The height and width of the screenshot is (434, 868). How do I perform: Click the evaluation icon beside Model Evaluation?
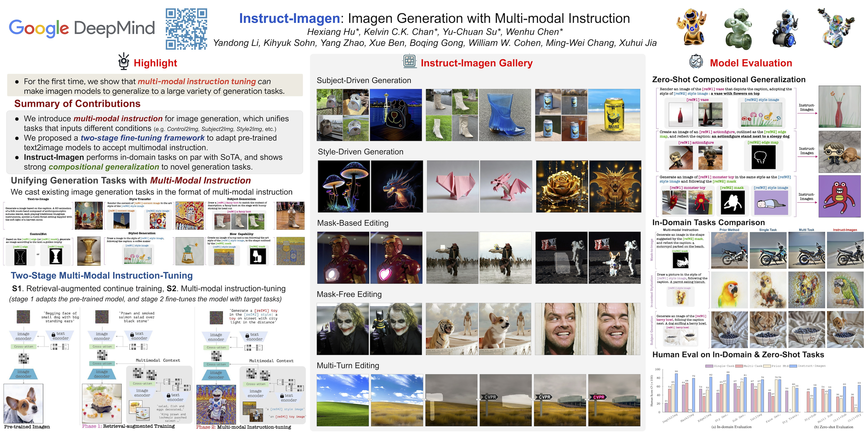696,62
